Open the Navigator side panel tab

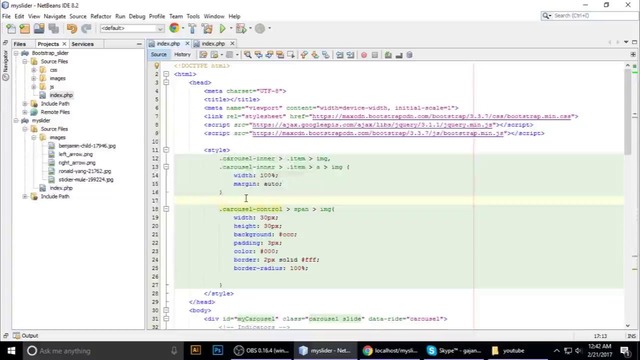pos(5,64)
